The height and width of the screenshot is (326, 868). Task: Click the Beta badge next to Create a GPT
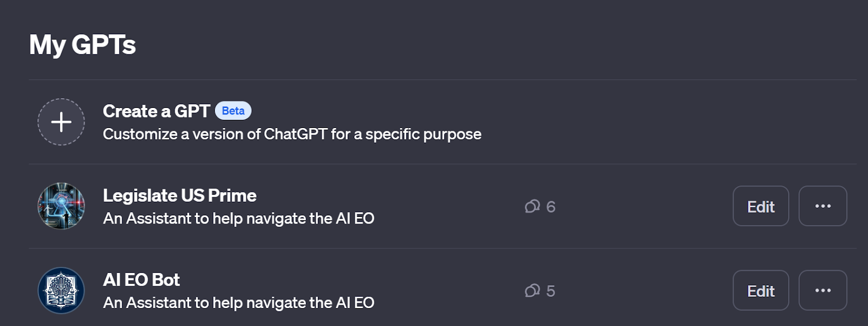point(233,111)
